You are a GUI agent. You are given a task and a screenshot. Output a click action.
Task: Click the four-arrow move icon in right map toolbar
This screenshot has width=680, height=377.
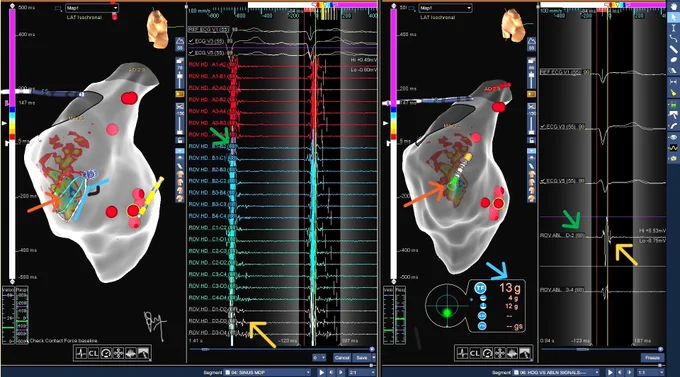tap(500, 354)
